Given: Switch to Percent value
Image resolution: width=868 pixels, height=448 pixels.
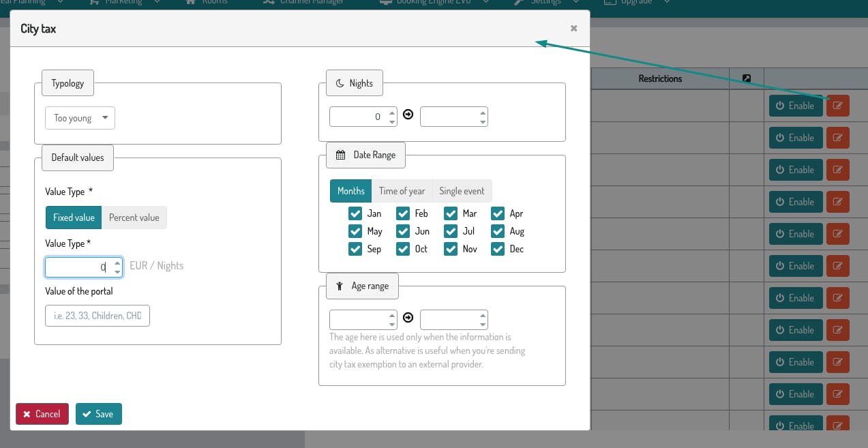Looking at the screenshot, I should click(x=134, y=218).
